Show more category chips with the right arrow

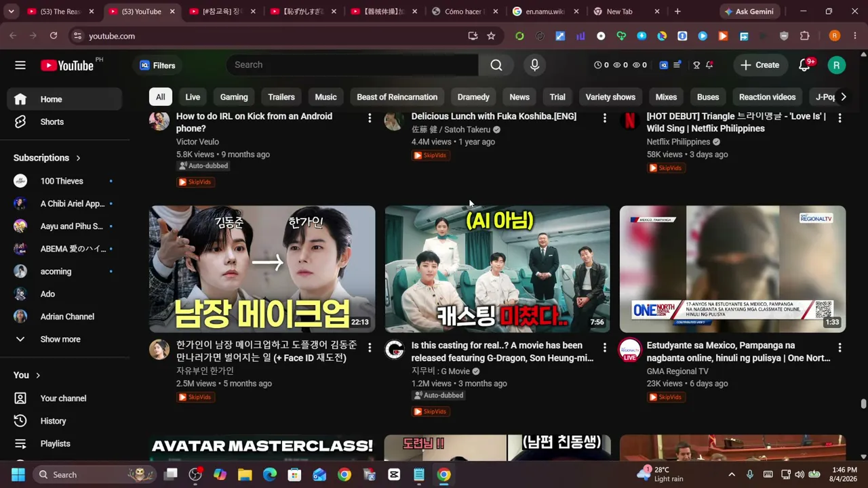[x=843, y=97]
